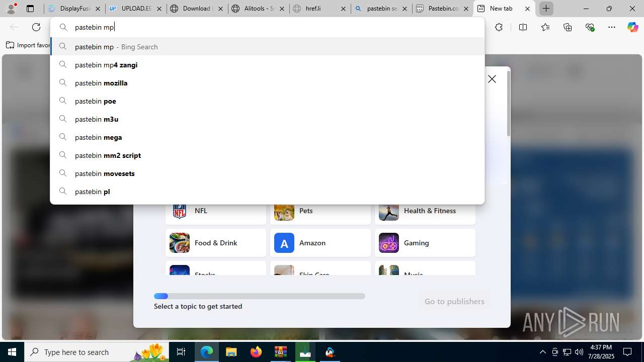Image resolution: width=644 pixels, height=362 pixels.
Task: Select the NFL topic card
Action: pos(216,213)
